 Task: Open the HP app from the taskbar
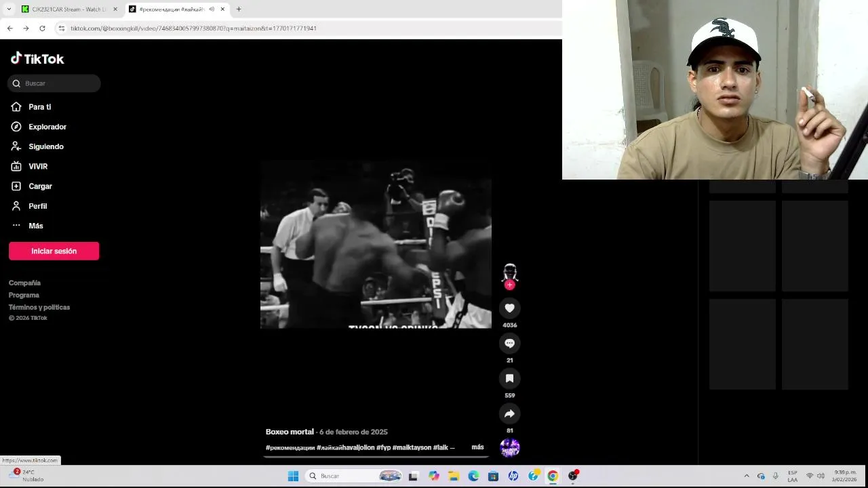(x=513, y=476)
